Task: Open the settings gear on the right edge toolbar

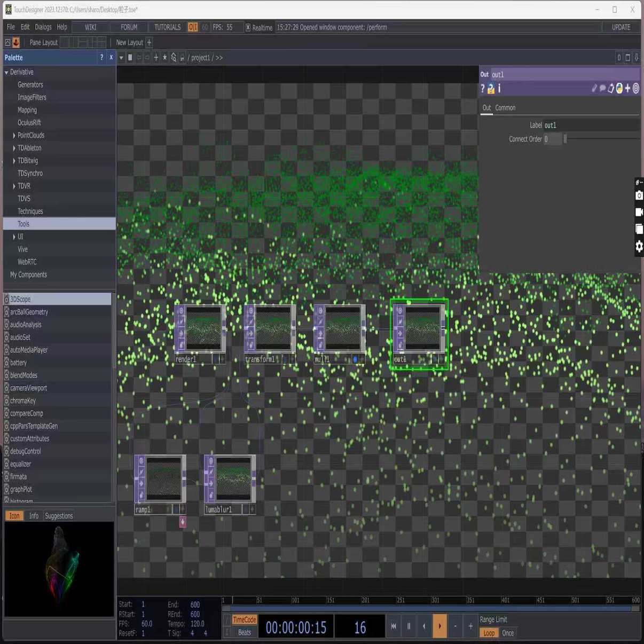Action: (639, 246)
